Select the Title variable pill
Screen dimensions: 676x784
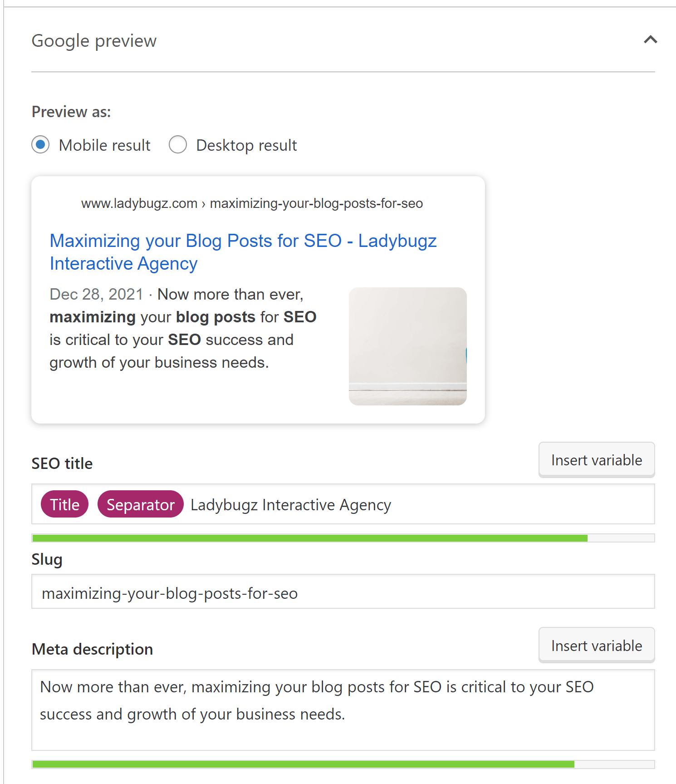click(64, 504)
